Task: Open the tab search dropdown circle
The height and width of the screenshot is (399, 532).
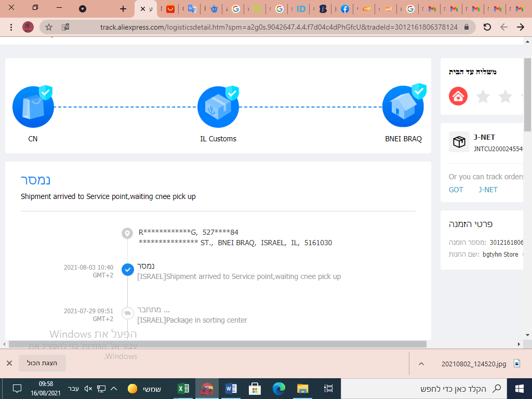Action: (x=83, y=9)
